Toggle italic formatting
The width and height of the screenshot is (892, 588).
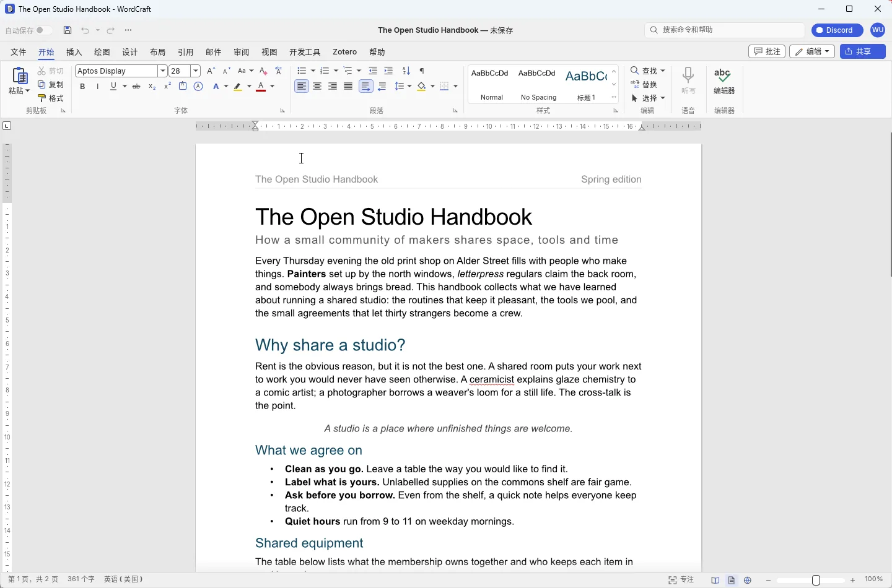click(x=98, y=87)
